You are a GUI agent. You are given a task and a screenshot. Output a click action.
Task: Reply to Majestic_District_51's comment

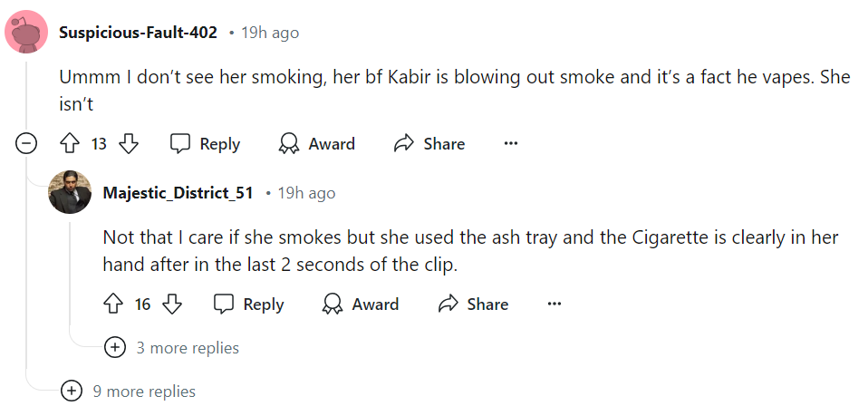click(249, 304)
